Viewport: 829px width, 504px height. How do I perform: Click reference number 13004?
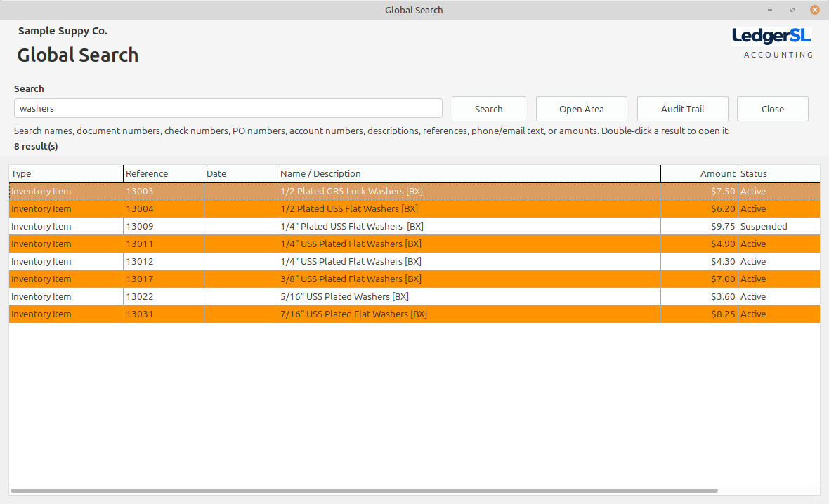[140, 208]
